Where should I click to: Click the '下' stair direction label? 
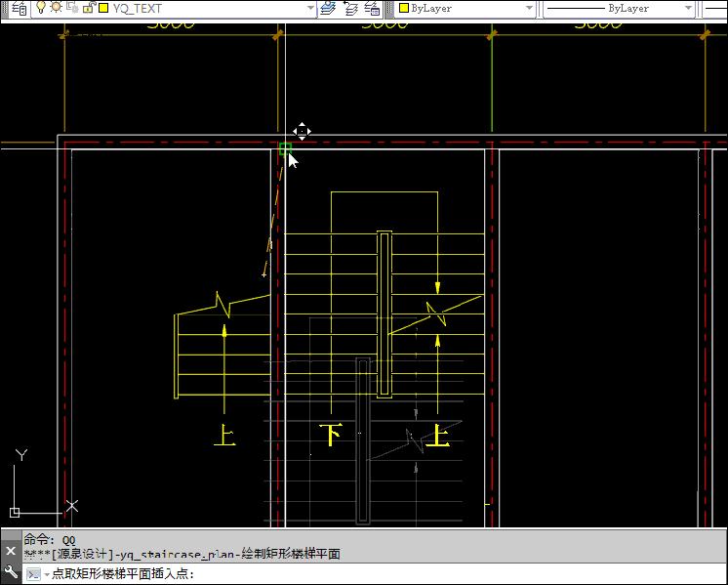tap(331, 435)
